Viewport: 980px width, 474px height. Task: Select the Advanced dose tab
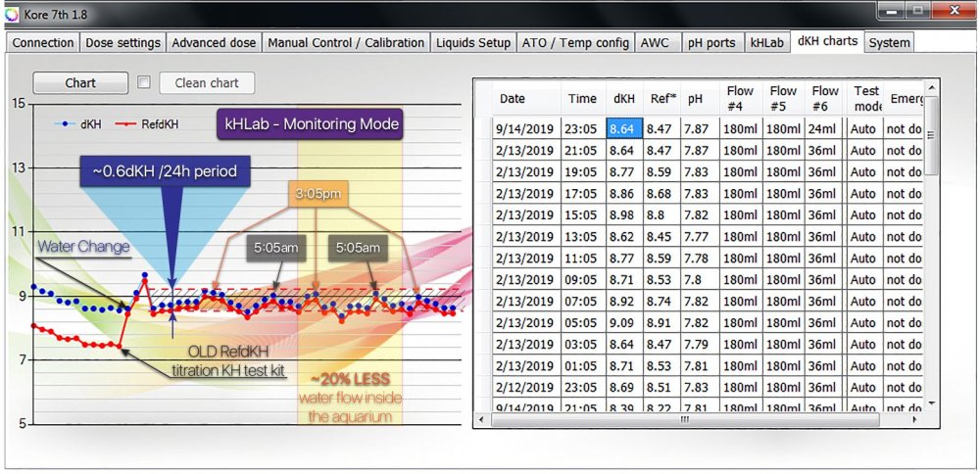tap(214, 43)
